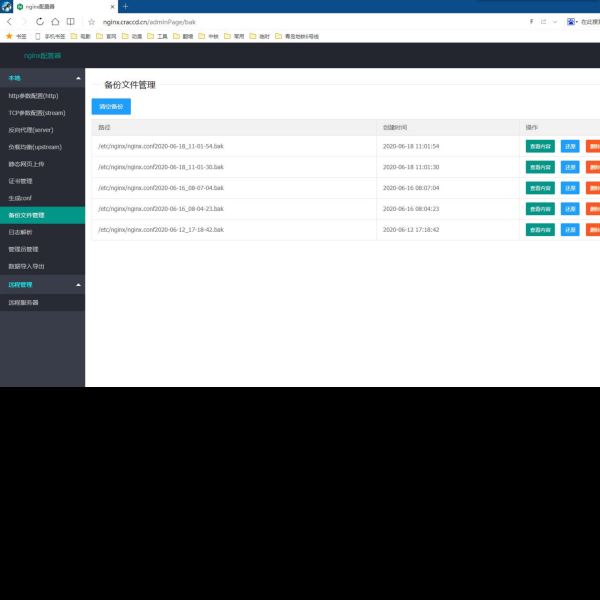Open TCP参数配置(stream) menu item

pyautogui.click(x=42, y=113)
